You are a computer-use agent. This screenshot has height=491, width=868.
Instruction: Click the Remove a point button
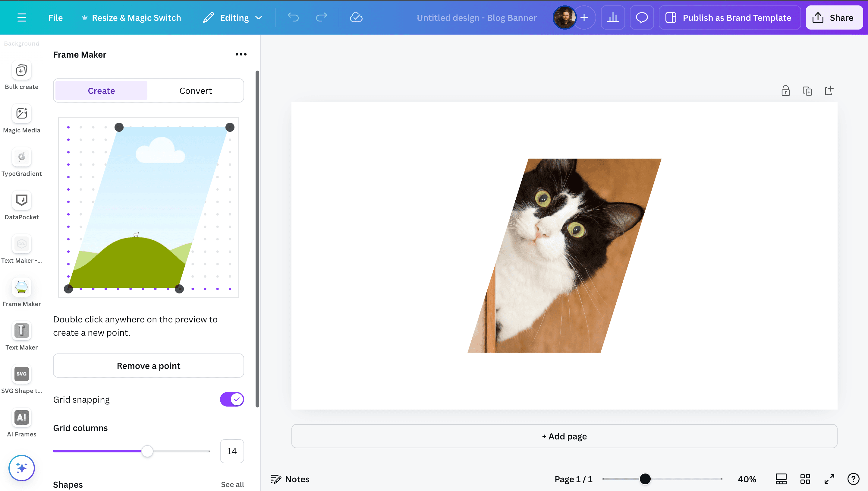[x=148, y=366]
